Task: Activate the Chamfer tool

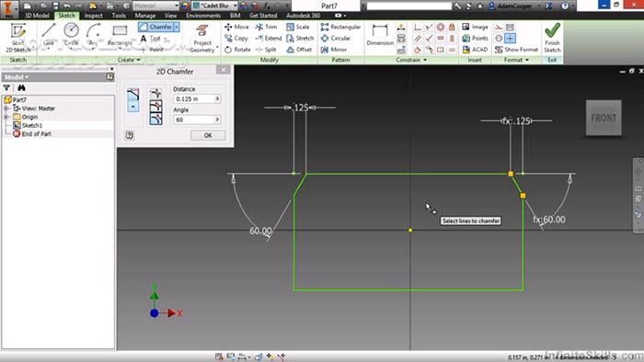Action: (x=155, y=27)
